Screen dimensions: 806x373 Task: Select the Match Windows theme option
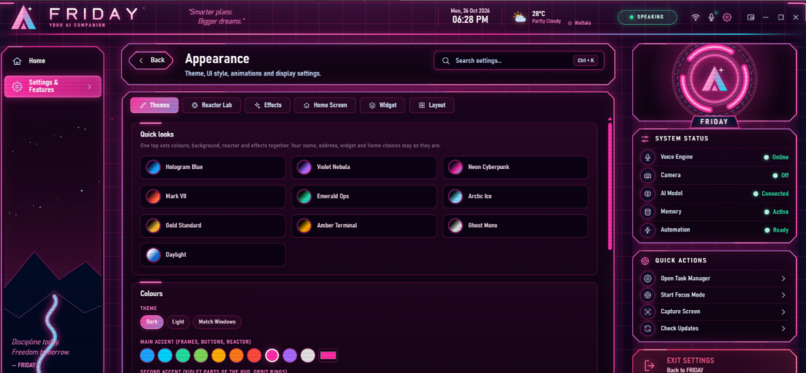(x=217, y=322)
